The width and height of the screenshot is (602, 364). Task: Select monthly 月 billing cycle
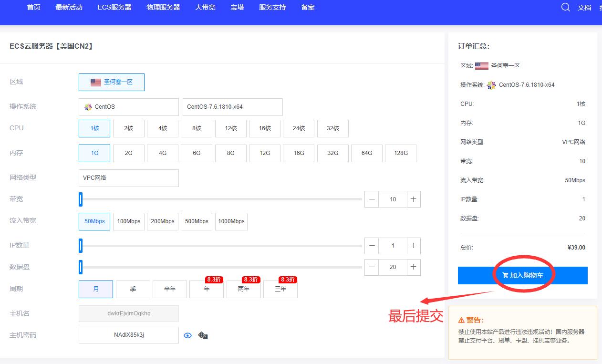coord(96,289)
